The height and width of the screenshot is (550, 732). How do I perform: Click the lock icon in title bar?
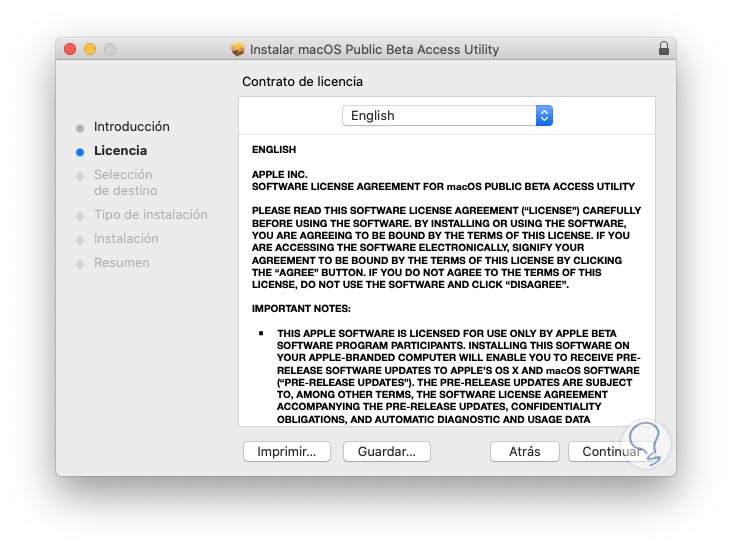(x=663, y=49)
